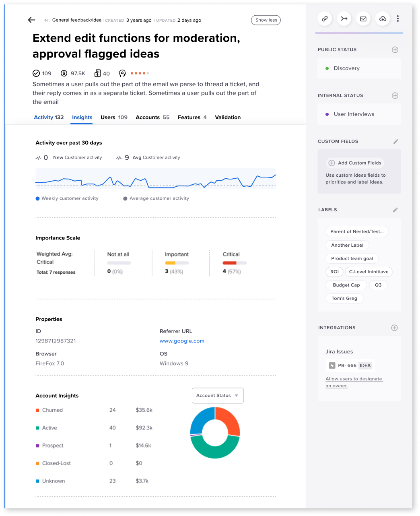Select the ROI label chip
This screenshot has width=420, height=516.
(x=335, y=272)
